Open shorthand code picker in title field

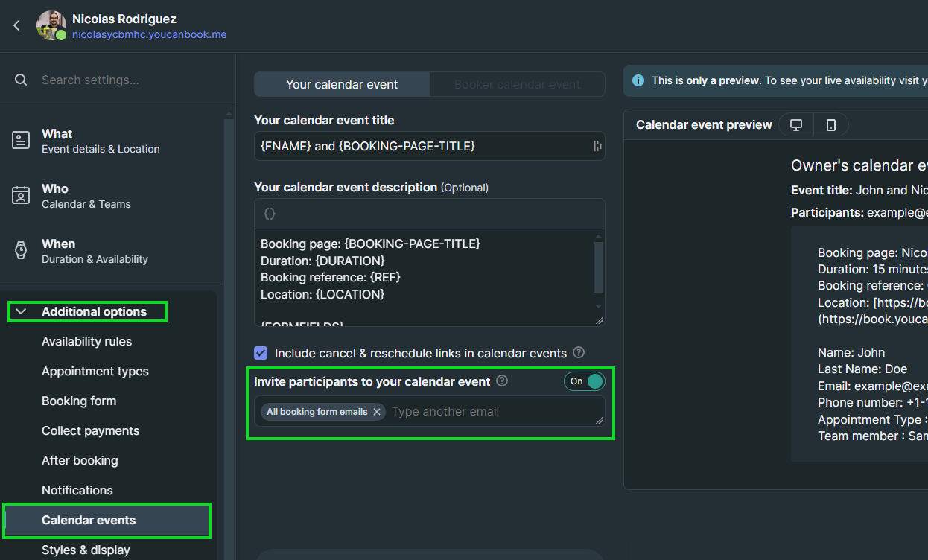(597, 146)
